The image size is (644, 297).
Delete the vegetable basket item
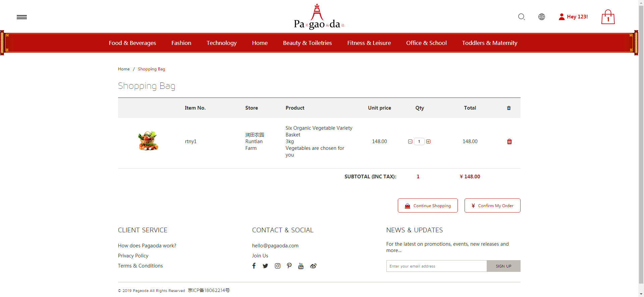(509, 141)
